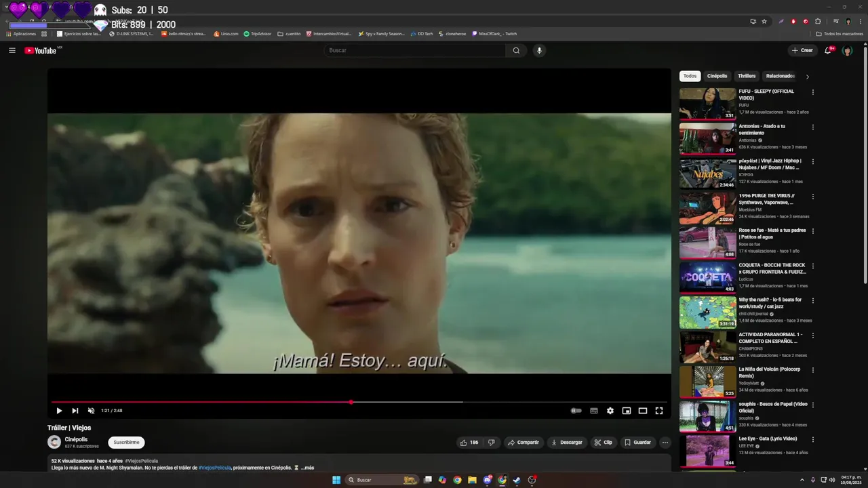Skip to the next video
The width and height of the screenshot is (868, 488).
point(75,411)
